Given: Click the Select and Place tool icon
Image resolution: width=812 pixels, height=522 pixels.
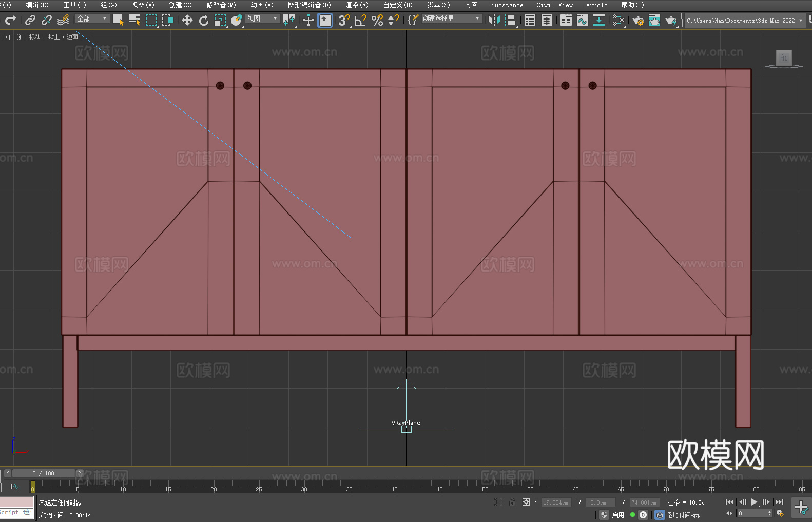Looking at the screenshot, I should tap(237, 20).
